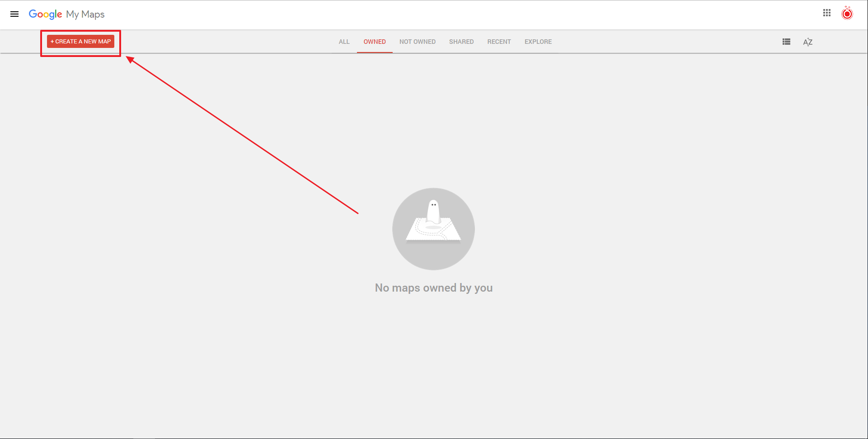868x439 pixels.
Task: Switch to list view layout
Action: click(786, 42)
